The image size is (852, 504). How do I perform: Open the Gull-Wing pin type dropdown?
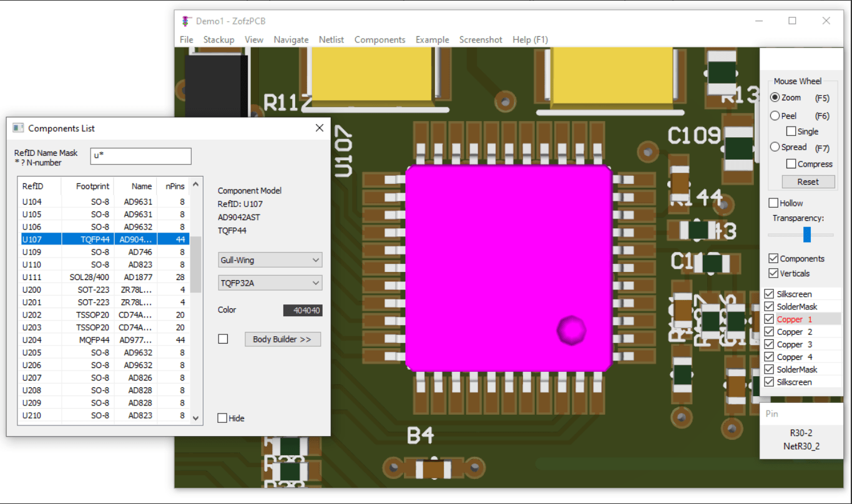coord(270,260)
